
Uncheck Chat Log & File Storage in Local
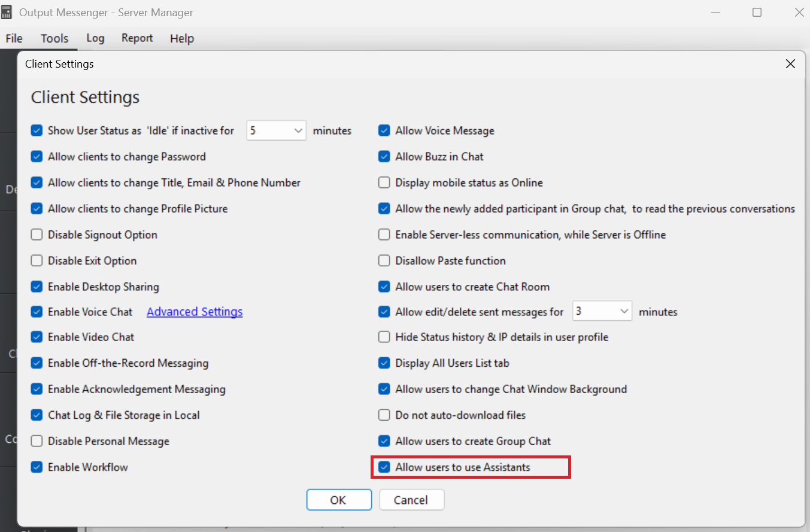click(x=37, y=415)
